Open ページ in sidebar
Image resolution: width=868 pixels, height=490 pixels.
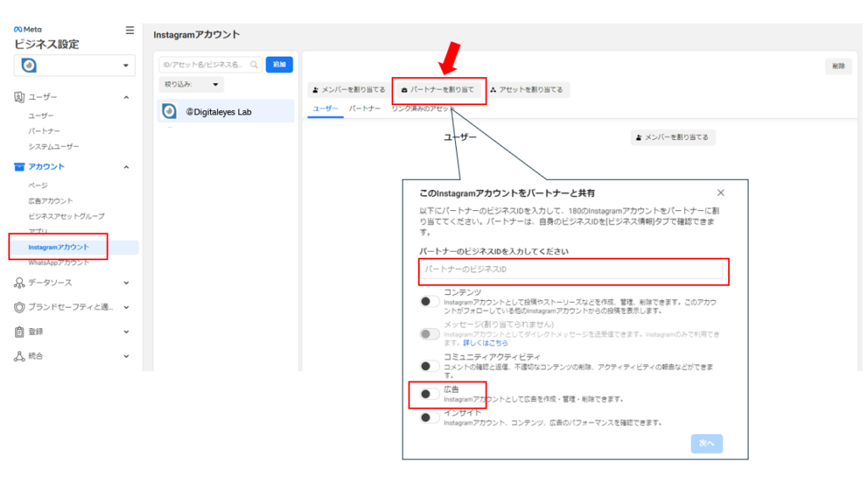(x=38, y=186)
